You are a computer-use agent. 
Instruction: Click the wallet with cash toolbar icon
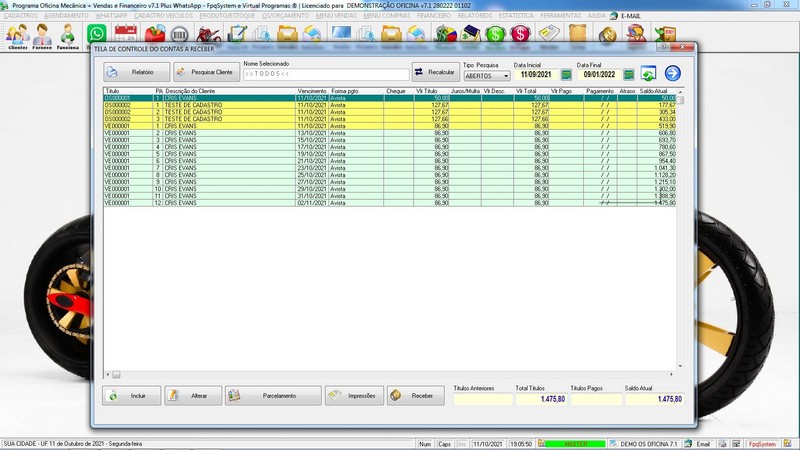click(x=470, y=34)
